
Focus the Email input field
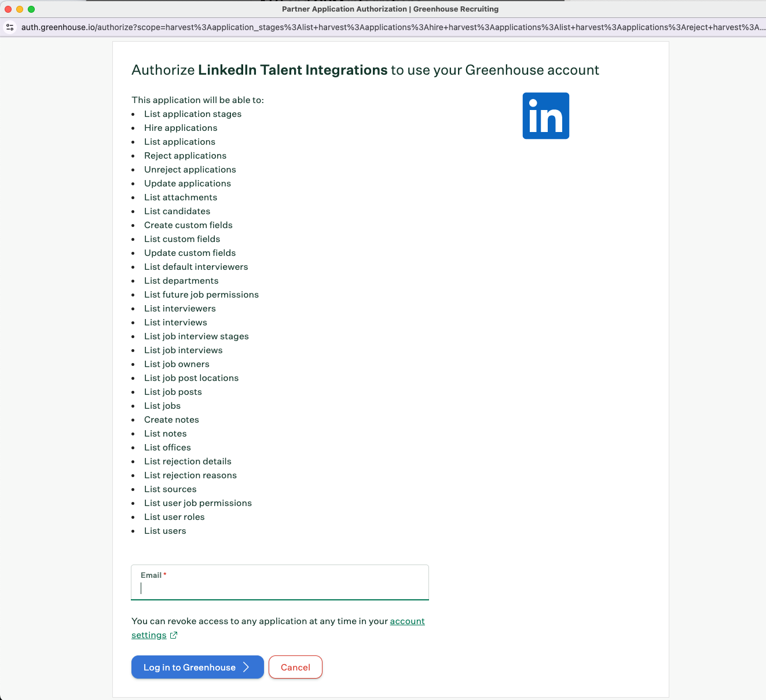point(280,588)
